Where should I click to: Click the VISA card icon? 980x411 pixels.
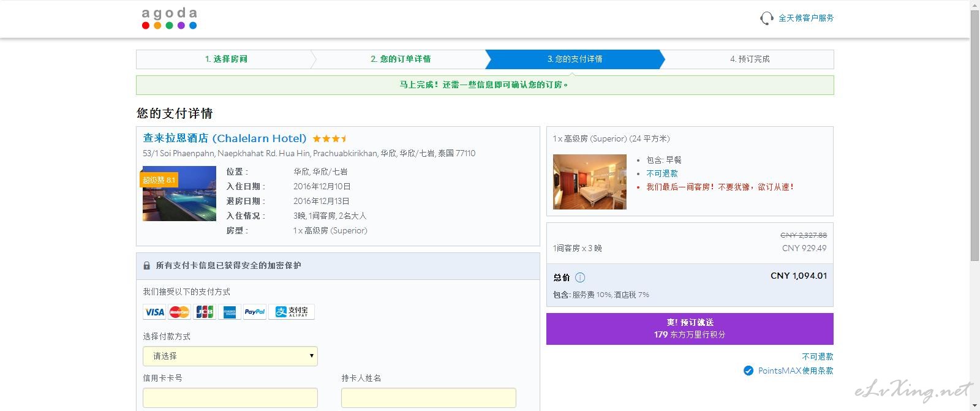[154, 312]
